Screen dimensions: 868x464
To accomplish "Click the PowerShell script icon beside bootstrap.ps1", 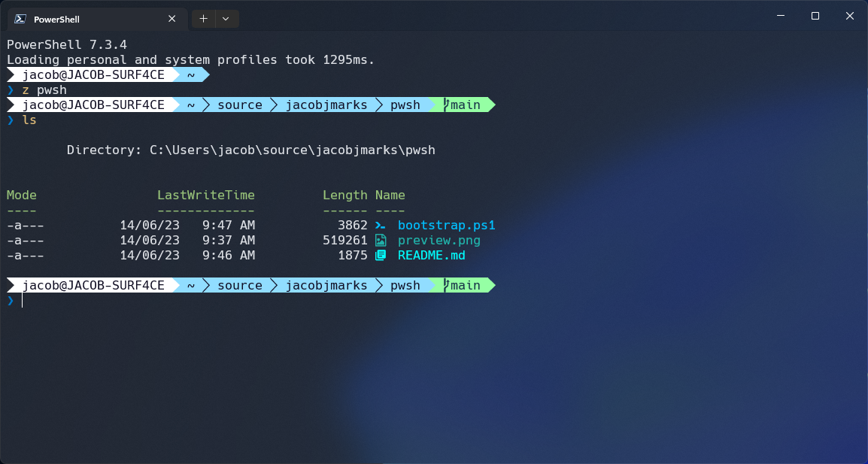I will pos(381,226).
